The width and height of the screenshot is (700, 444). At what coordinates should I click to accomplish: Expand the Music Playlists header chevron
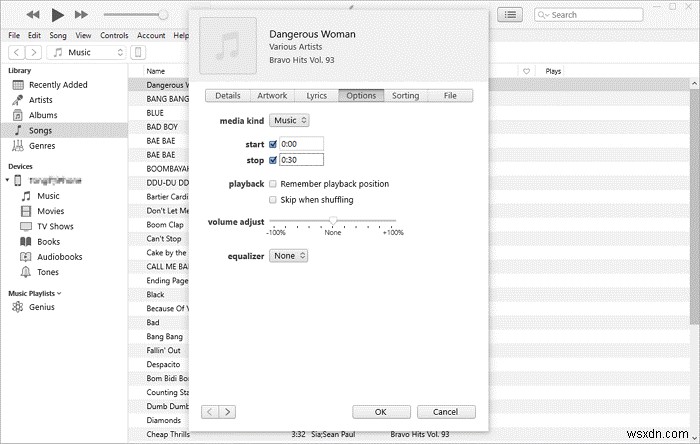59,294
